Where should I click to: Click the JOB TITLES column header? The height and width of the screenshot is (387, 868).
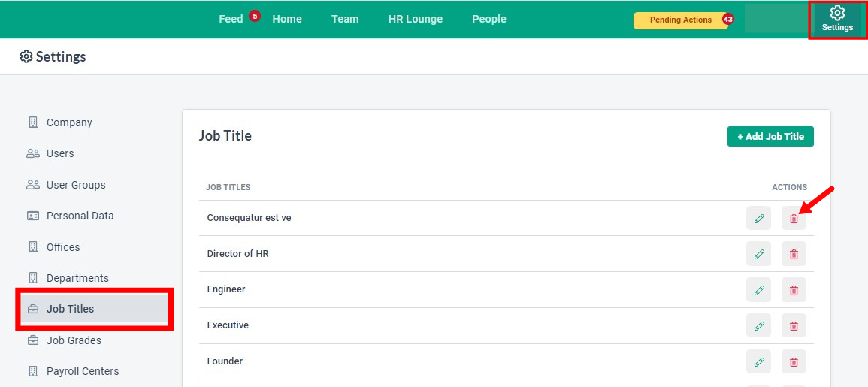(x=228, y=188)
